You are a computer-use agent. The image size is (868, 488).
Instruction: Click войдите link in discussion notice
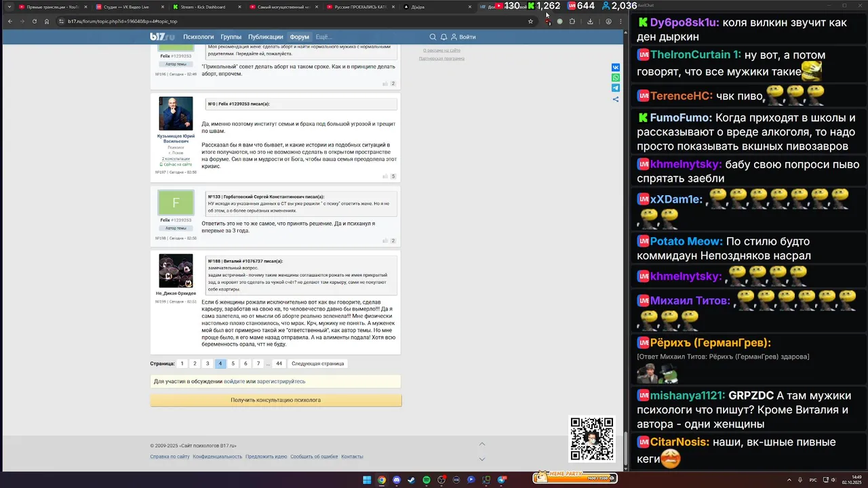(234, 381)
